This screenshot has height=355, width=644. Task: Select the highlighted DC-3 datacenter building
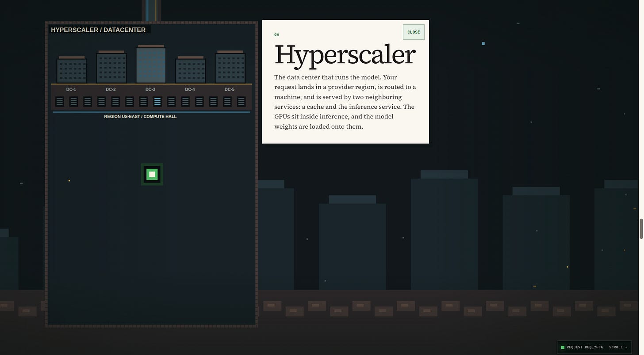(151, 64)
